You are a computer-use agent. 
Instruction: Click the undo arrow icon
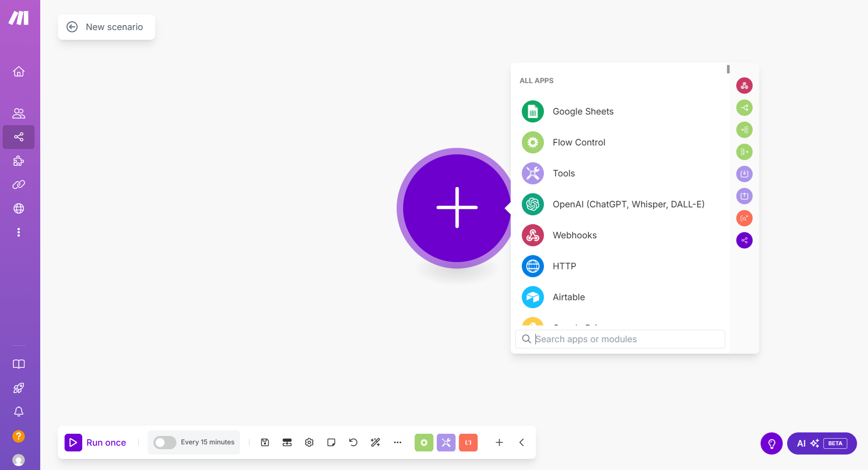tap(353, 443)
